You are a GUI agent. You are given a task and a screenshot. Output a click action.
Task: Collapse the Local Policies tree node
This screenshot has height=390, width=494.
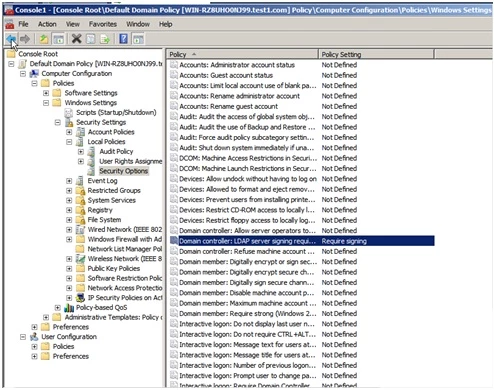(x=69, y=142)
